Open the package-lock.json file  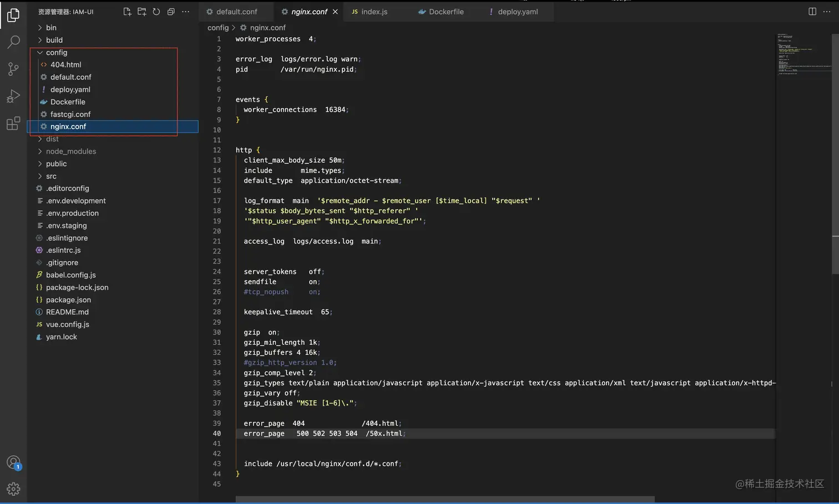pyautogui.click(x=113, y=288)
